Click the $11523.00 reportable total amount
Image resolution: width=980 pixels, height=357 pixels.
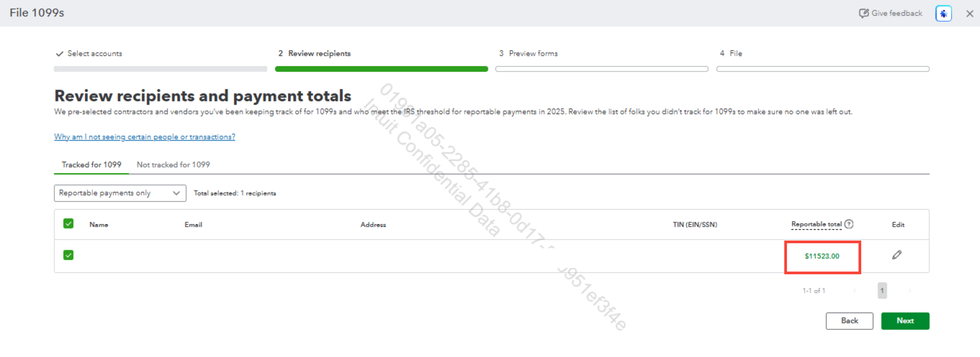(x=822, y=256)
